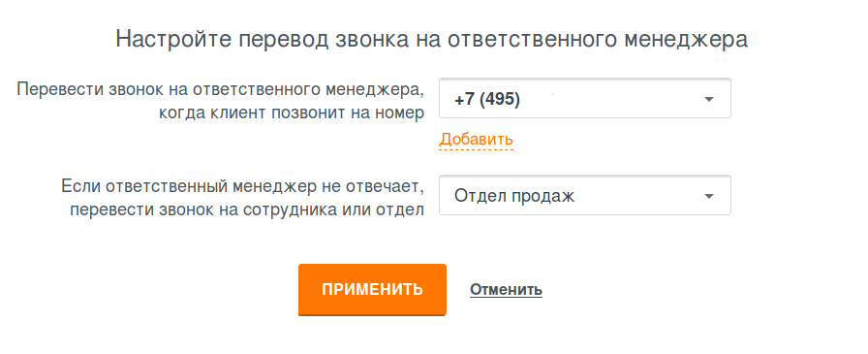
Task: Cancel the call forwarding setup
Action: coord(506,289)
